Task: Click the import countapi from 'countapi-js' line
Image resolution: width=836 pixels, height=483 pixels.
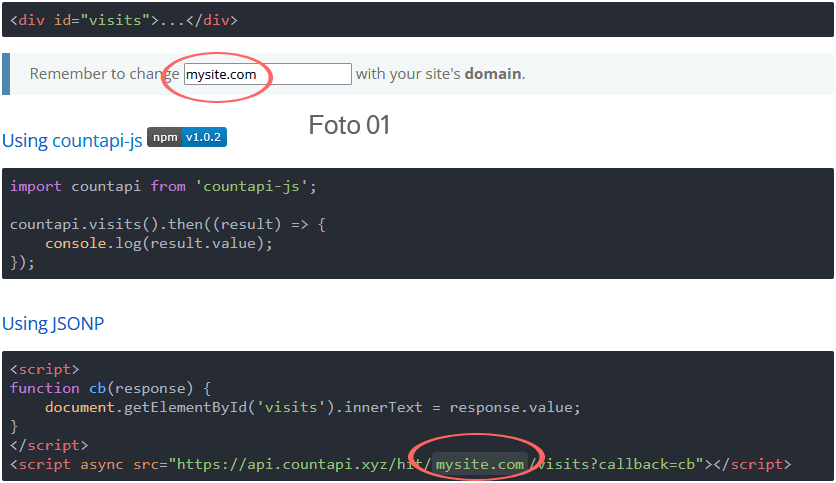Action: (x=163, y=187)
